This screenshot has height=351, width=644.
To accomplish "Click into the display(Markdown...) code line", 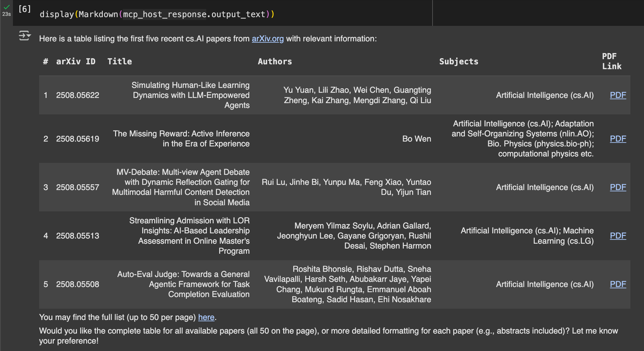I will [157, 14].
